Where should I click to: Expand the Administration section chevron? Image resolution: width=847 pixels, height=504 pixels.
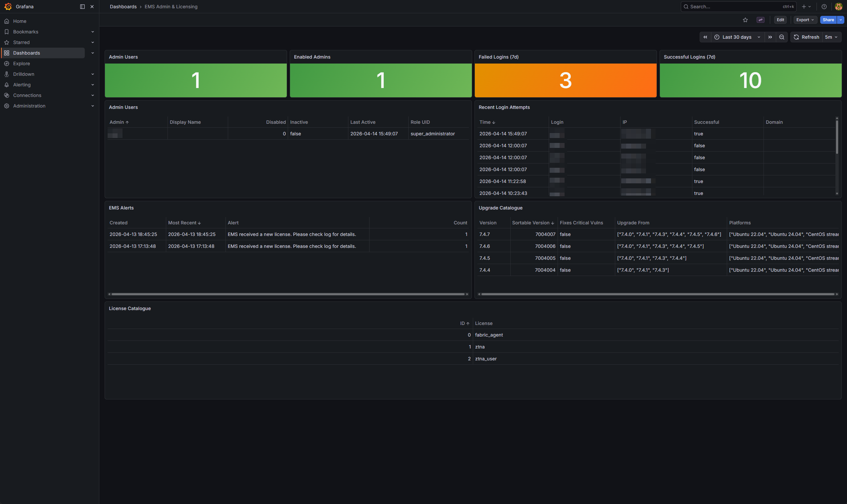(x=92, y=106)
